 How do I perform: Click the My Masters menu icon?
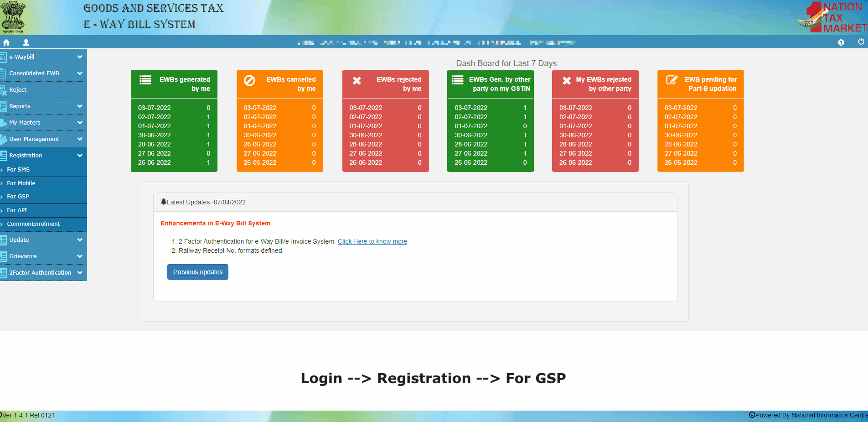[x=3, y=123]
